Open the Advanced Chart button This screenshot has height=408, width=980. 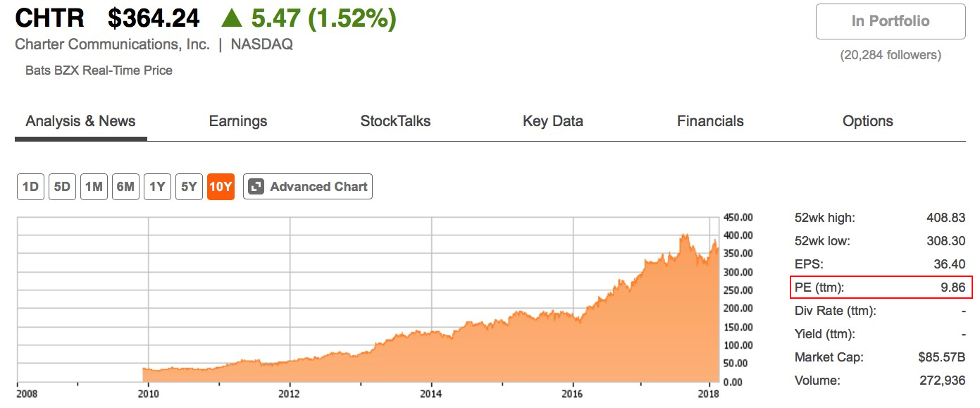click(308, 187)
